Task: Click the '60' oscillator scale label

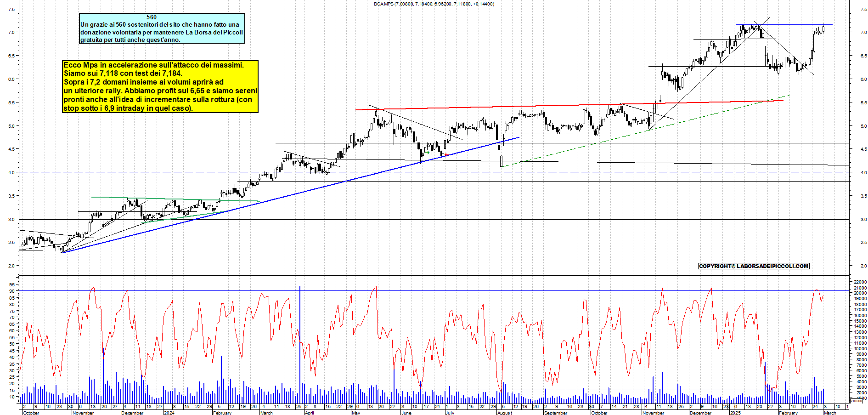Action: [x=11, y=330]
